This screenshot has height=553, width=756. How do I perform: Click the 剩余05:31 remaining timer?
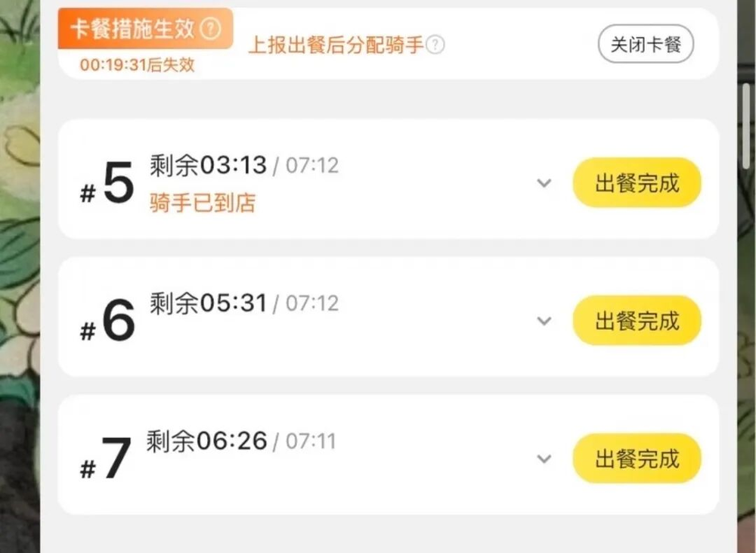(208, 303)
